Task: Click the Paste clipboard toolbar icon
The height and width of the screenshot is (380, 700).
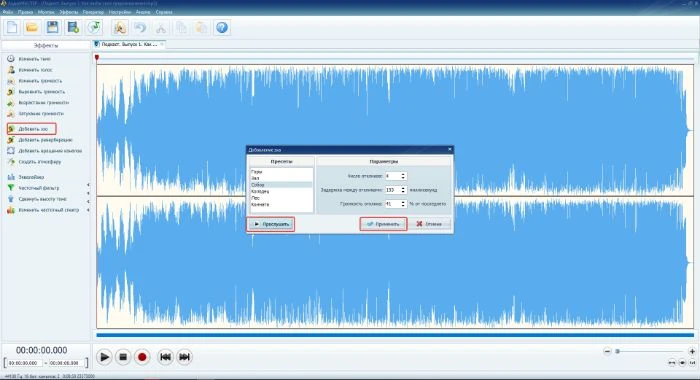Action: (x=201, y=28)
